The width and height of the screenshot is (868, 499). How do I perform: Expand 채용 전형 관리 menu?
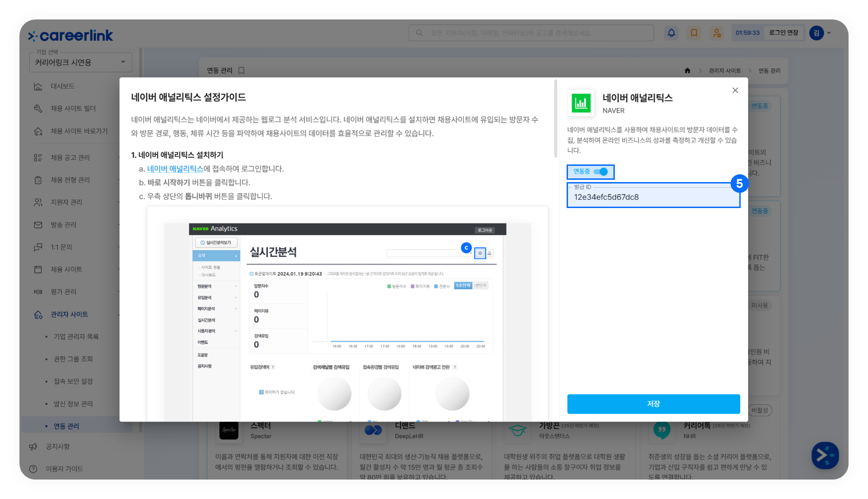pyautogui.click(x=70, y=180)
